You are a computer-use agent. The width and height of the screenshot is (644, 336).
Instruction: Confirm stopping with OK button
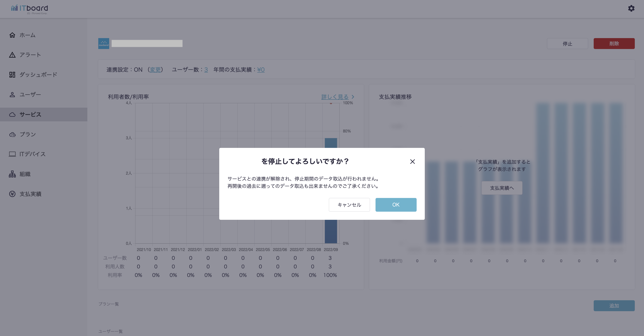tap(396, 205)
